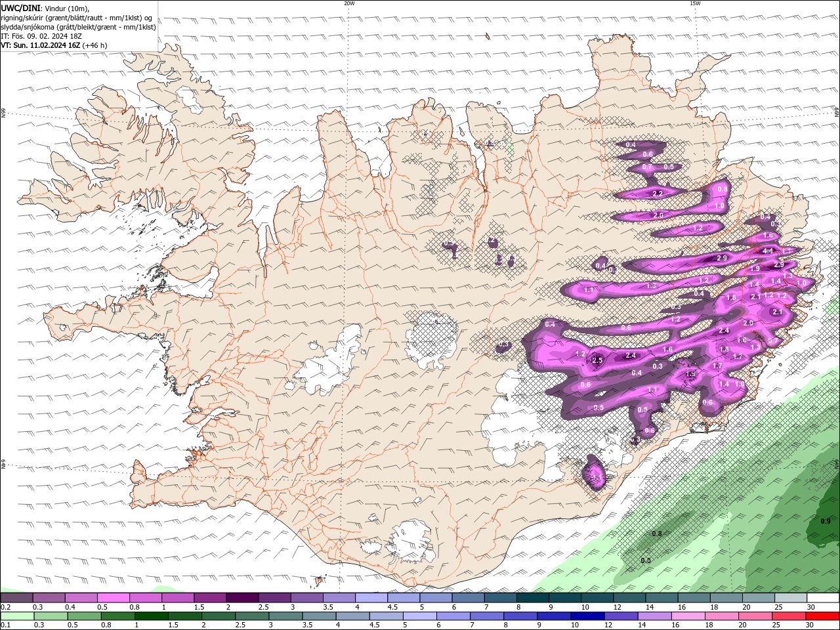Pick the pale pink 16 rain swatch
This screenshot has height=630, width=840.
pos(687,616)
